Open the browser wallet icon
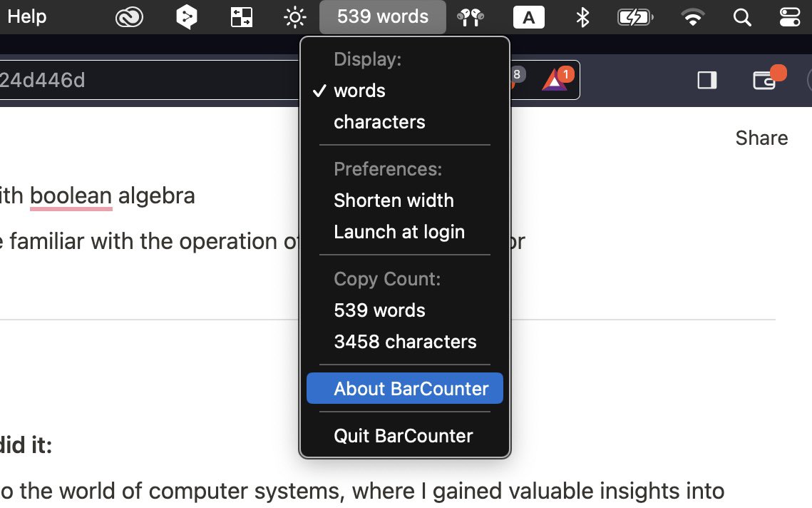This screenshot has height=508, width=812. pyautogui.click(x=764, y=81)
